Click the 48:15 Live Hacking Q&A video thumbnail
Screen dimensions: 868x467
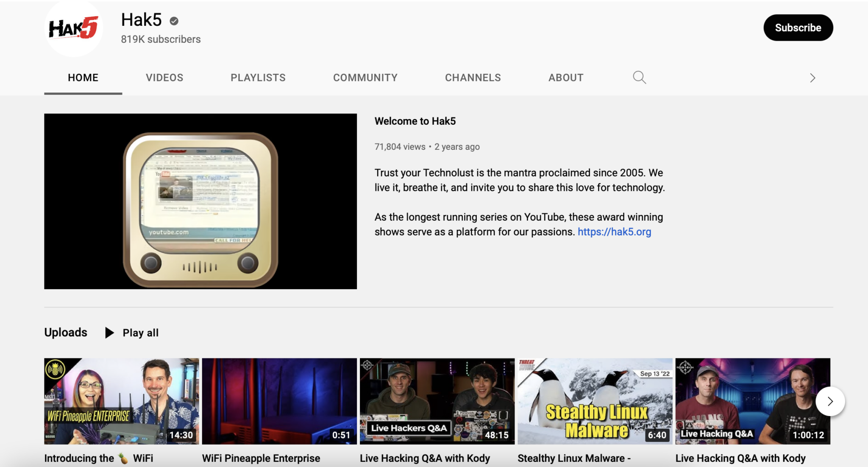(x=435, y=400)
